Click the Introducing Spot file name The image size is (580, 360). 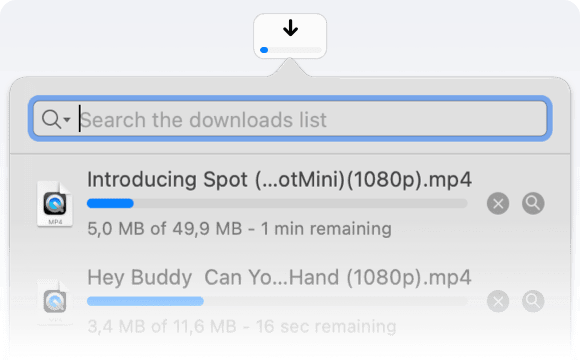pyautogui.click(x=279, y=180)
